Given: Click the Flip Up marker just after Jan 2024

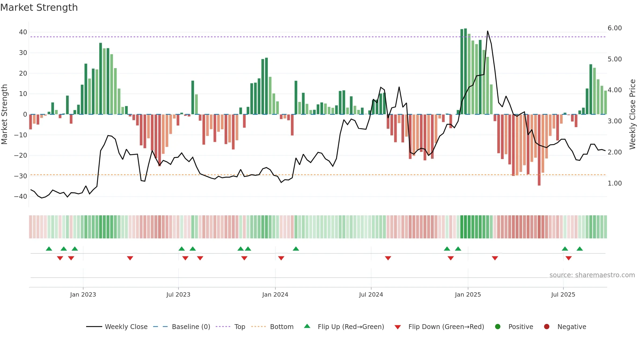Looking at the screenshot, I should [x=296, y=249].
